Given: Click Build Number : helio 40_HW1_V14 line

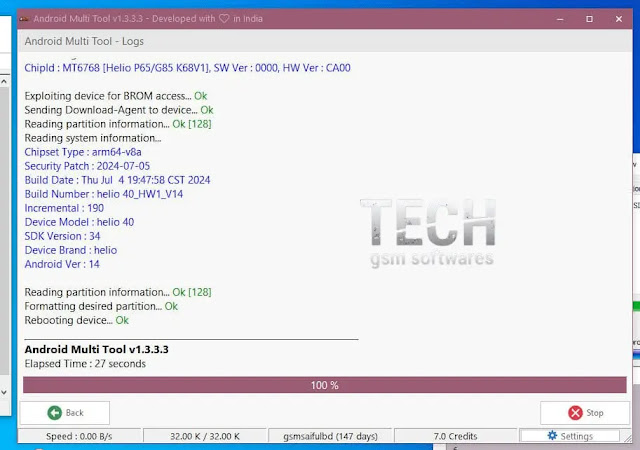Looking at the screenshot, I should pyautogui.click(x=104, y=194).
